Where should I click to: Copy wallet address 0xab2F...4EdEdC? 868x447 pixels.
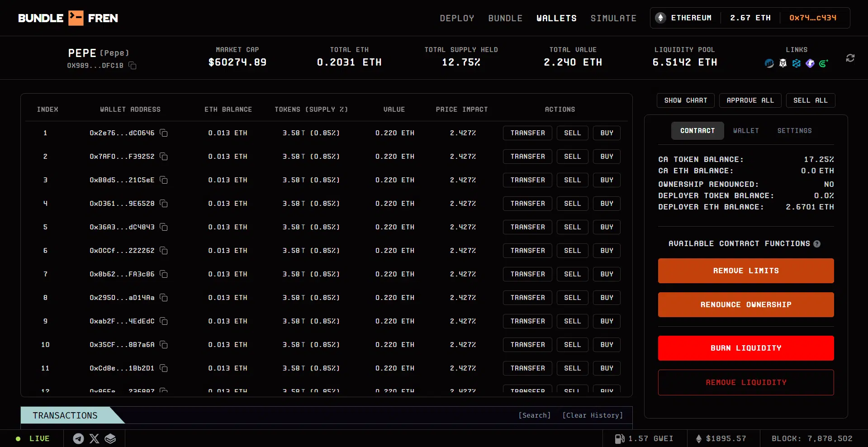click(x=164, y=321)
